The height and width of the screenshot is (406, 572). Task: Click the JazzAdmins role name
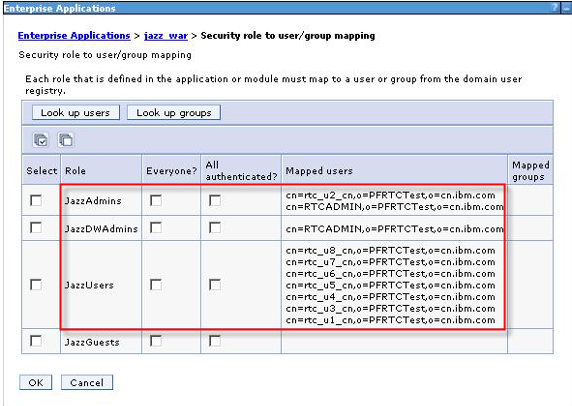point(93,201)
